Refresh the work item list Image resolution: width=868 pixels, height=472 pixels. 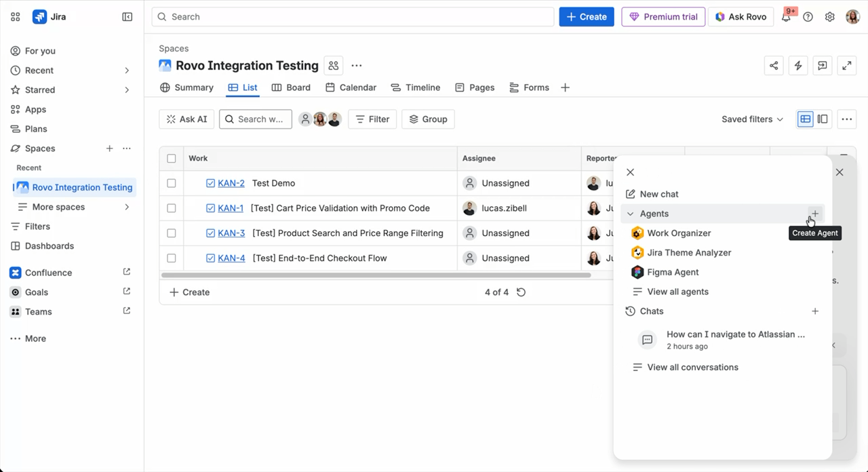521,292
